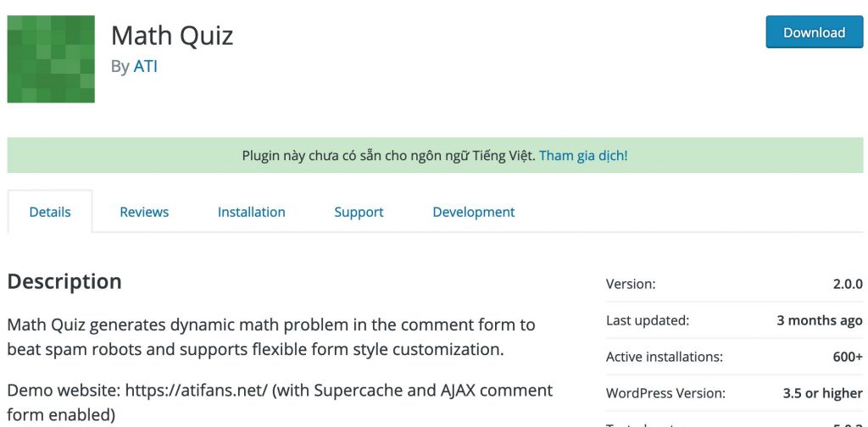The width and height of the screenshot is (868, 427).
Task: Switch to the Reviews tab
Action: click(144, 212)
